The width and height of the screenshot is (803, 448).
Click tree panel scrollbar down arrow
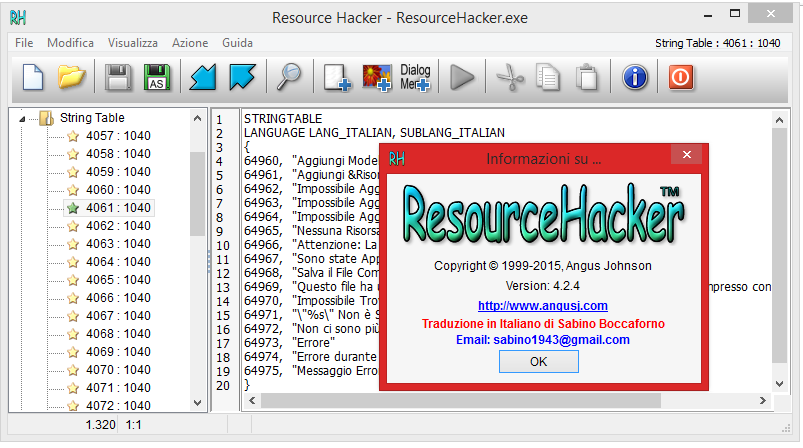(198, 403)
